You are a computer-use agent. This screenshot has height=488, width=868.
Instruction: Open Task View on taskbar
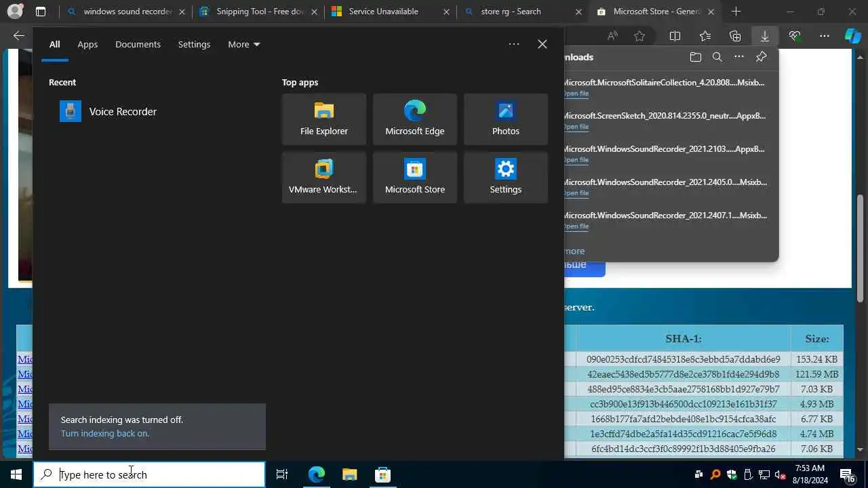(x=282, y=474)
